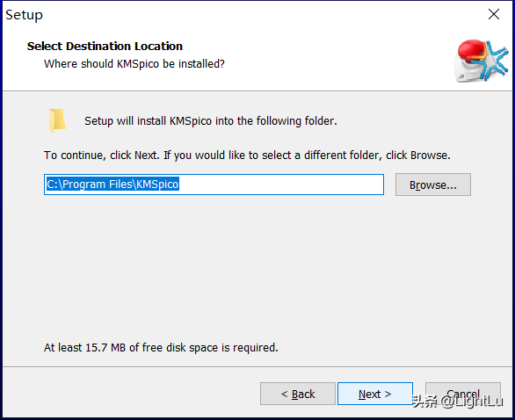Click the highlighted C:\Program Files\KMSpico path text
Screen dimensions: 515x420
[x=112, y=185]
